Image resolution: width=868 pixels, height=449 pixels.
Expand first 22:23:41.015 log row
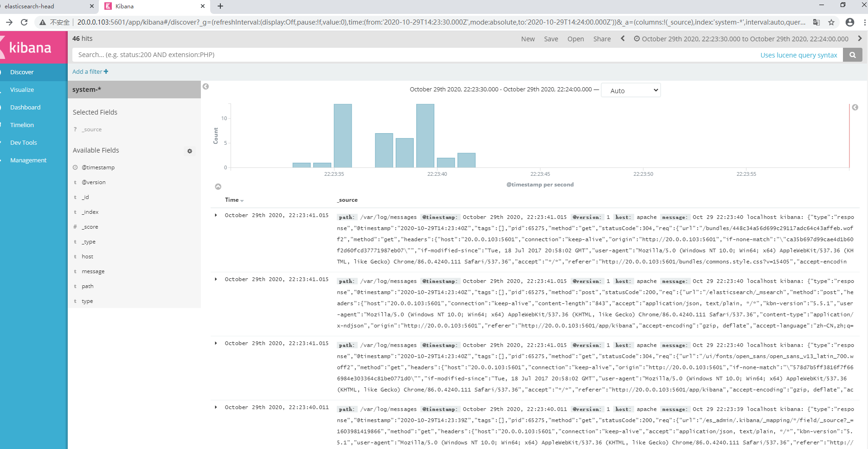(x=216, y=215)
